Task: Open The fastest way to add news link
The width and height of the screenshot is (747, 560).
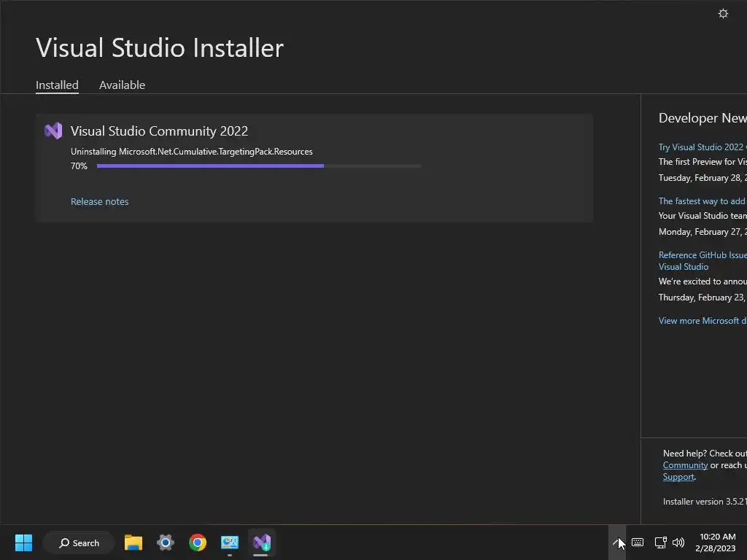Action: pos(703,201)
